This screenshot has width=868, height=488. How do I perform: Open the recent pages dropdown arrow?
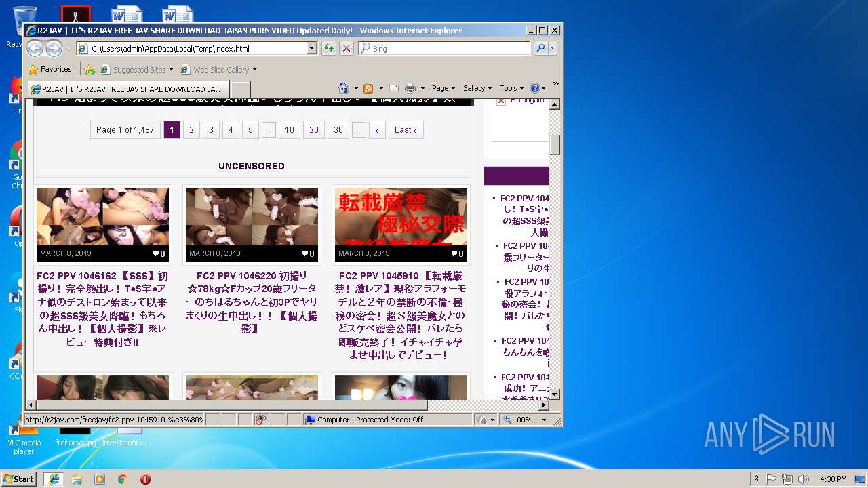pyautogui.click(x=68, y=49)
